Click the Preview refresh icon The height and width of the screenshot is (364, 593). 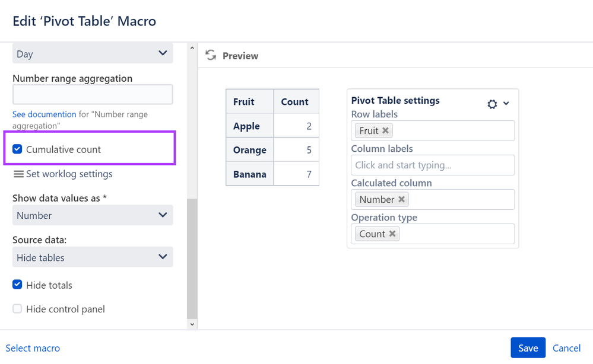point(210,55)
